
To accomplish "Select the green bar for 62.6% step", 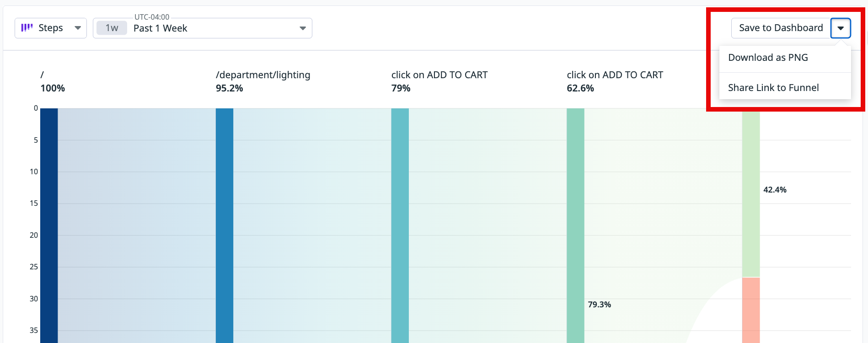I will [575, 224].
